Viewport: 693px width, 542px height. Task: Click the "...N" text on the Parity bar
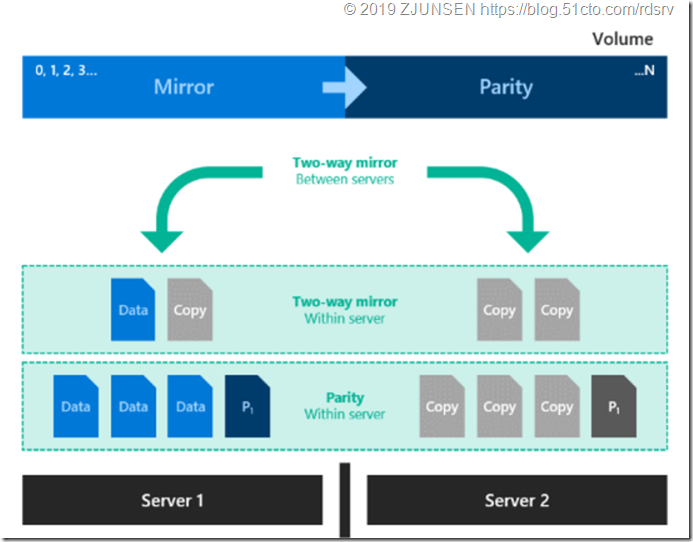(x=644, y=70)
